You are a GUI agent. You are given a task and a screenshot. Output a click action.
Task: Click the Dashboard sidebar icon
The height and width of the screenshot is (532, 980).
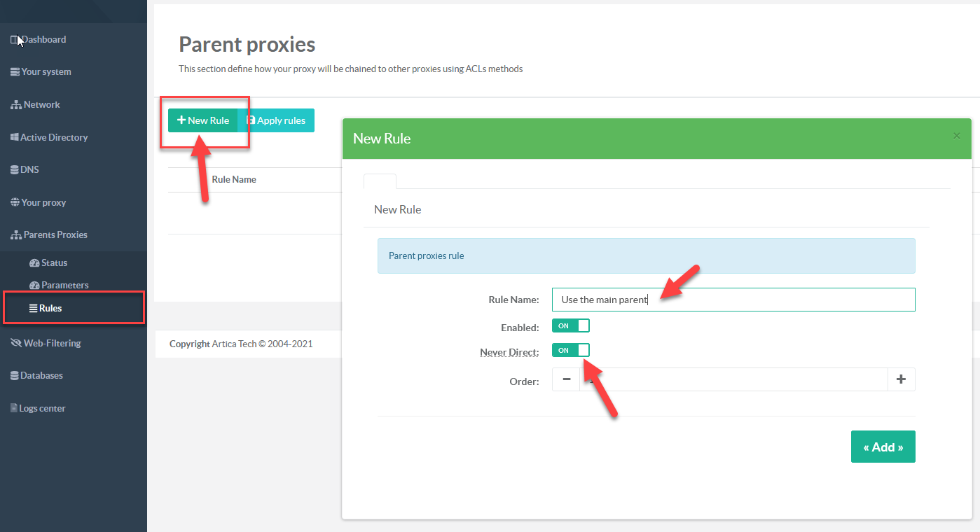pyautogui.click(x=14, y=40)
